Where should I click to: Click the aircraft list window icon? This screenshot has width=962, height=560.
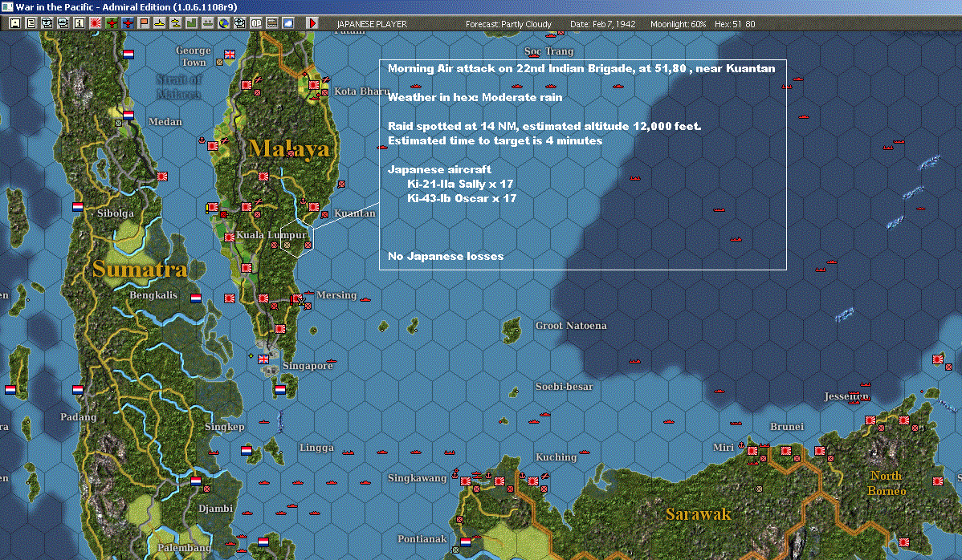point(47,23)
